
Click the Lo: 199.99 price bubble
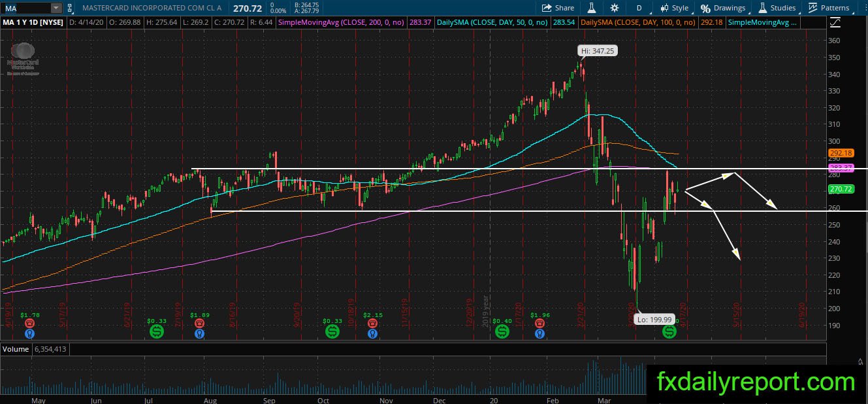(654, 320)
